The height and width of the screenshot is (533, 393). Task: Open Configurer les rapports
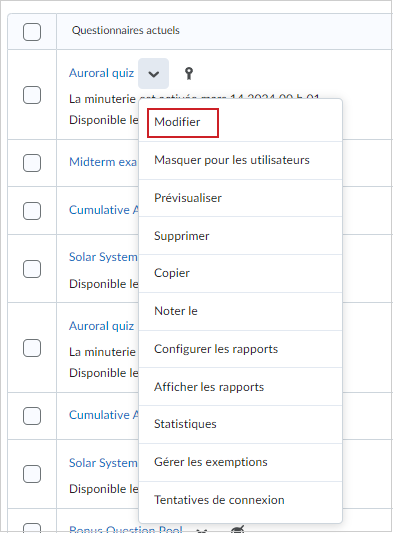tap(216, 349)
